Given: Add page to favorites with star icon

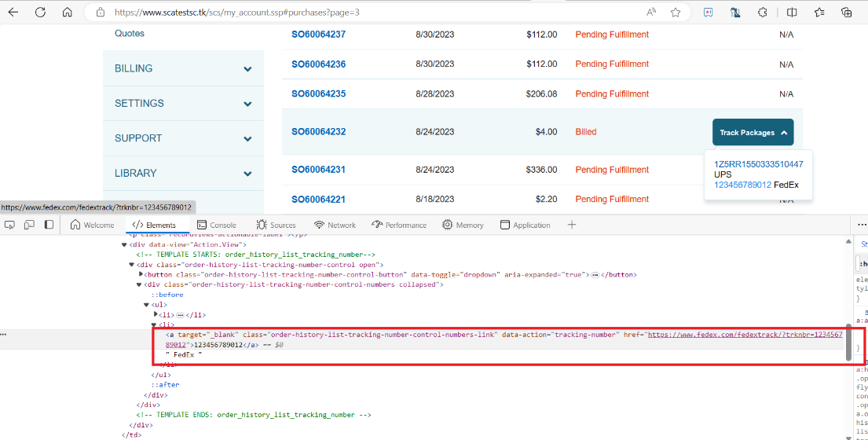Looking at the screenshot, I should click(676, 13).
